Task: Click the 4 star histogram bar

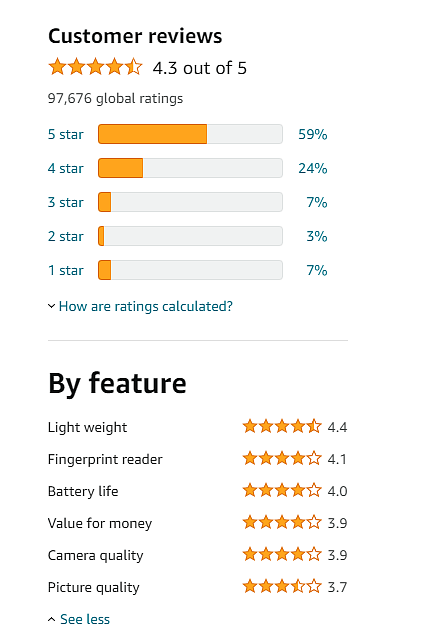Action: click(x=190, y=168)
